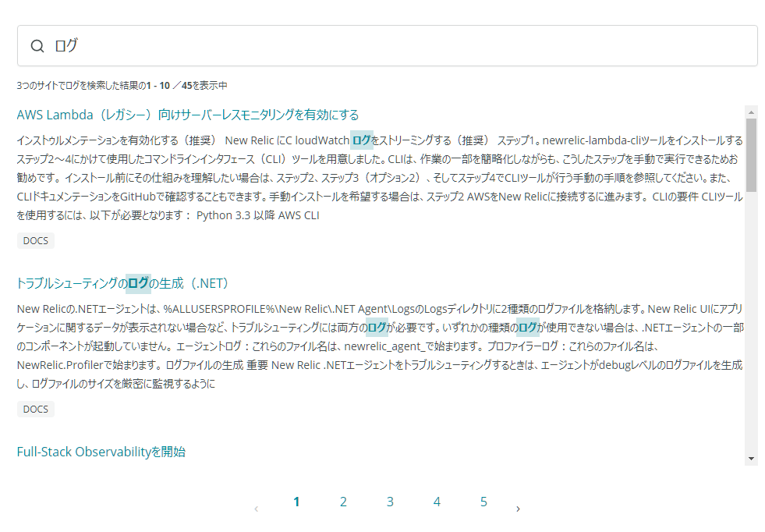
Task: Select current page 1 in pagination
Action: [x=296, y=502]
